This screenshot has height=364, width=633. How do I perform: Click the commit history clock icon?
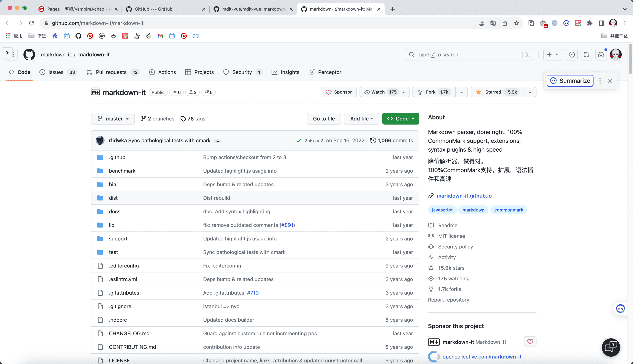pyautogui.click(x=373, y=141)
